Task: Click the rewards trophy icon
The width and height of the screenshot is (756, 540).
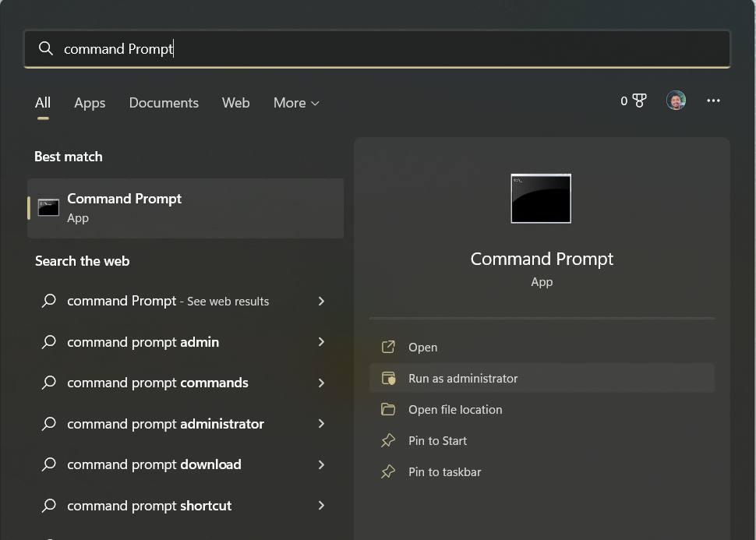Action: click(x=639, y=101)
